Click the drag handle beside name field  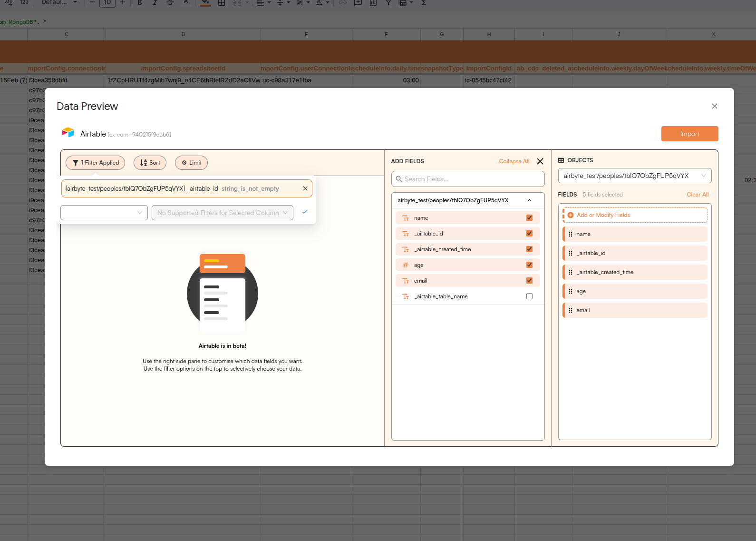(571, 234)
